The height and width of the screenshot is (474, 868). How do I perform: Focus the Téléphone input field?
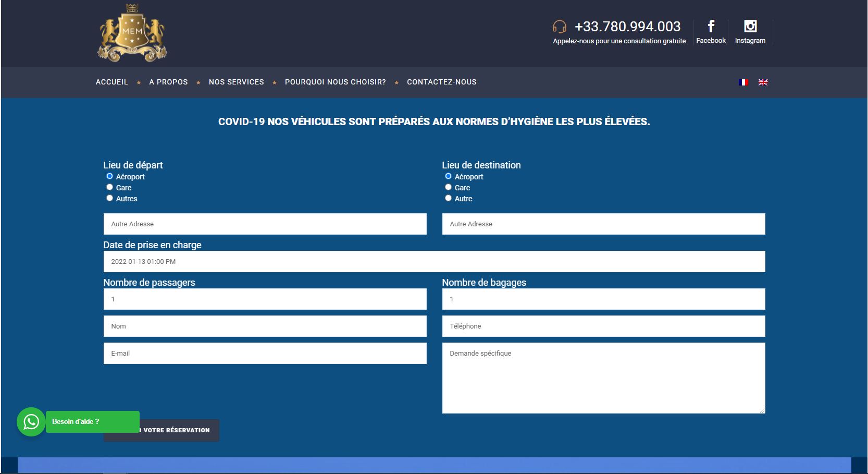(x=603, y=326)
